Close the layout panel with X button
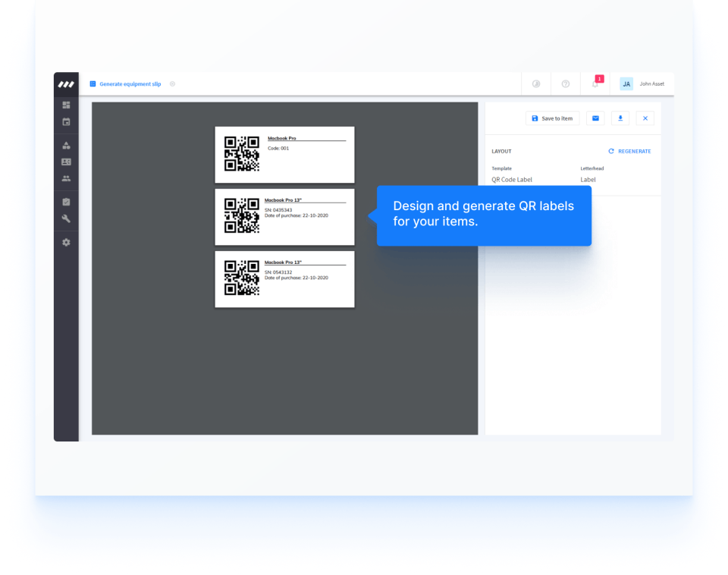Viewport: 728px width, 575px height. tap(645, 118)
